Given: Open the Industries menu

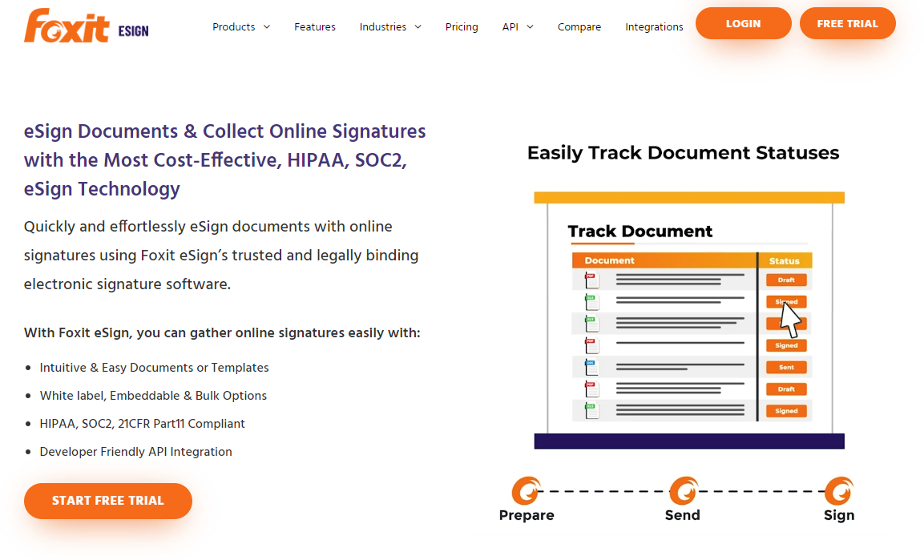Looking at the screenshot, I should pos(383,27).
